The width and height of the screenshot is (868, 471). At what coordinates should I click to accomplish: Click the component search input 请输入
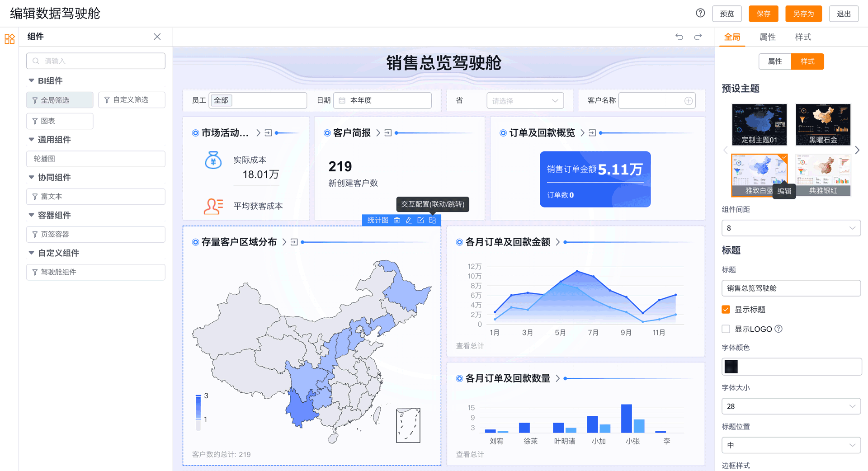click(96, 61)
